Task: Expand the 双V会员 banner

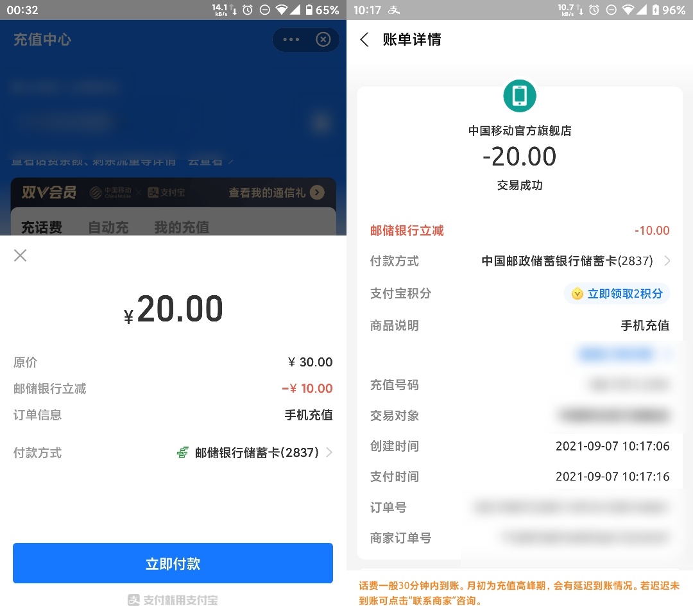Action: coord(173,193)
